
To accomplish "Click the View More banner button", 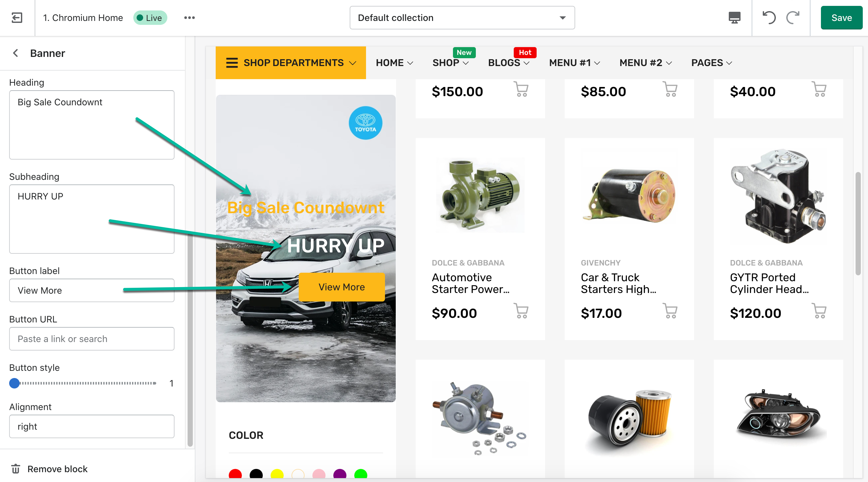I will (342, 287).
